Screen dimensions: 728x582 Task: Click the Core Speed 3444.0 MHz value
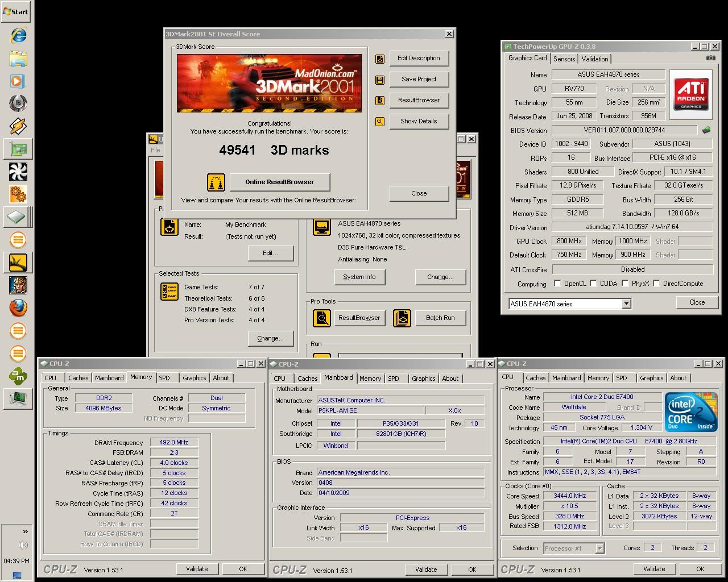tap(569, 496)
